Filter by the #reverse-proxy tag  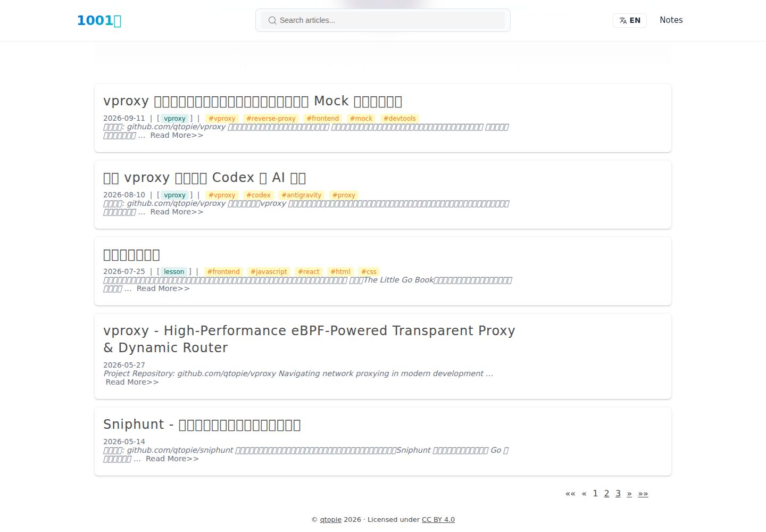[x=271, y=119]
